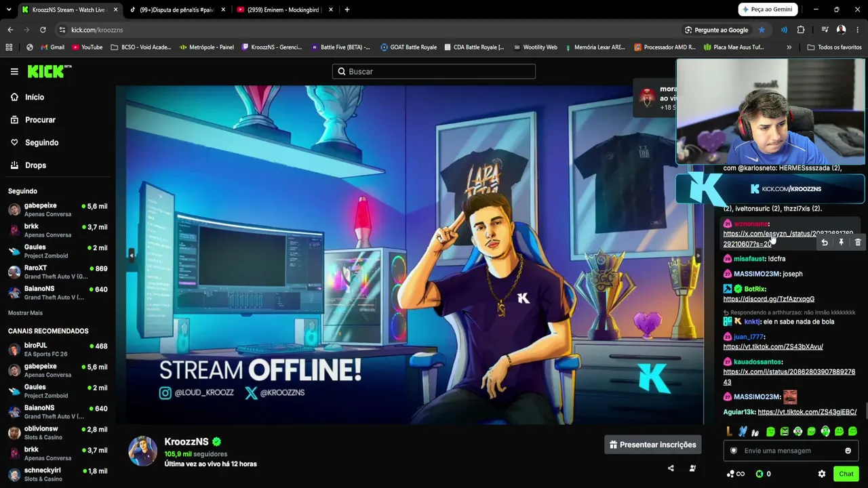Click the share stream icon

point(671,468)
